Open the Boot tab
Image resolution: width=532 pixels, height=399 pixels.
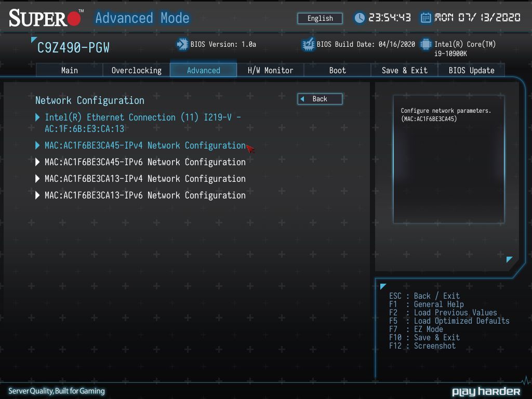pos(337,70)
